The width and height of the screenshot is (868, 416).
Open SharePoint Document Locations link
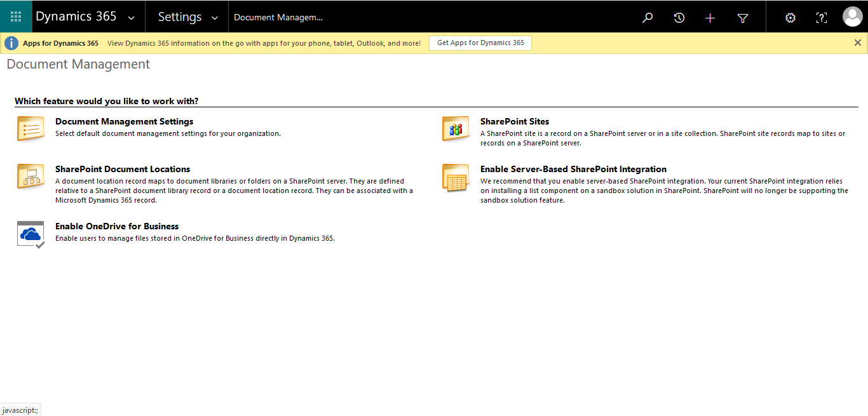[123, 169]
